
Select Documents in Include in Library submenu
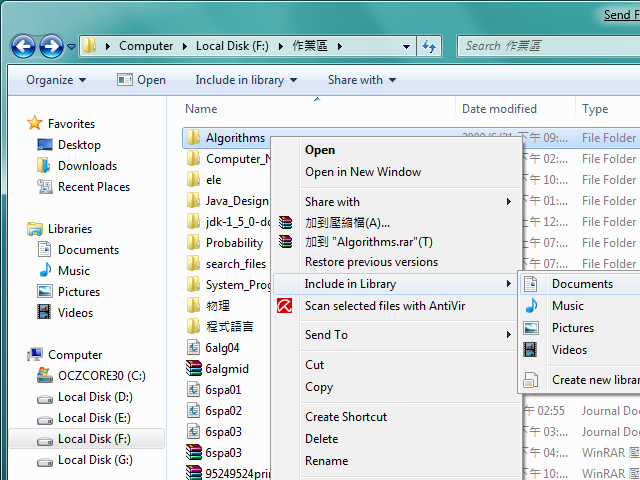(x=580, y=284)
